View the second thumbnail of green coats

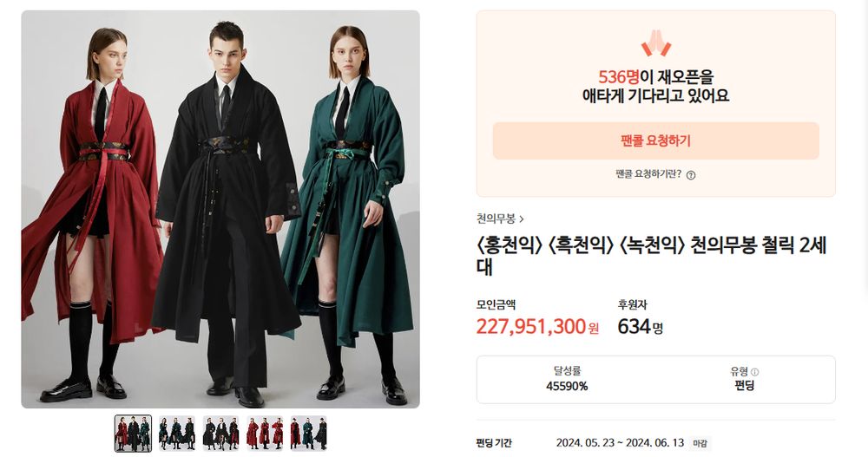coord(176,434)
